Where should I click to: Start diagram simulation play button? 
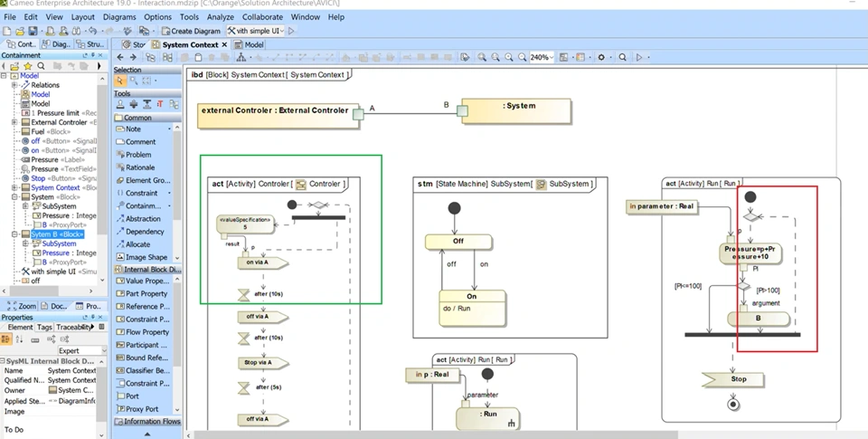(x=639, y=57)
